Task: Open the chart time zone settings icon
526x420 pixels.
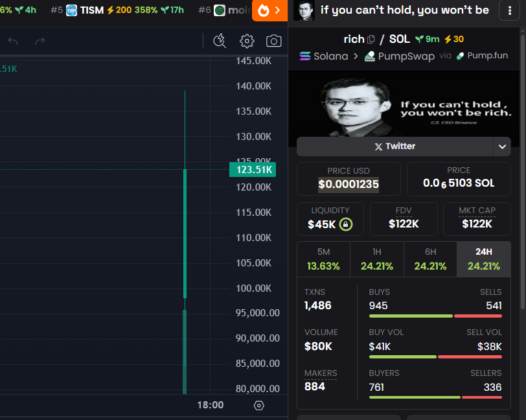Action: (258, 406)
